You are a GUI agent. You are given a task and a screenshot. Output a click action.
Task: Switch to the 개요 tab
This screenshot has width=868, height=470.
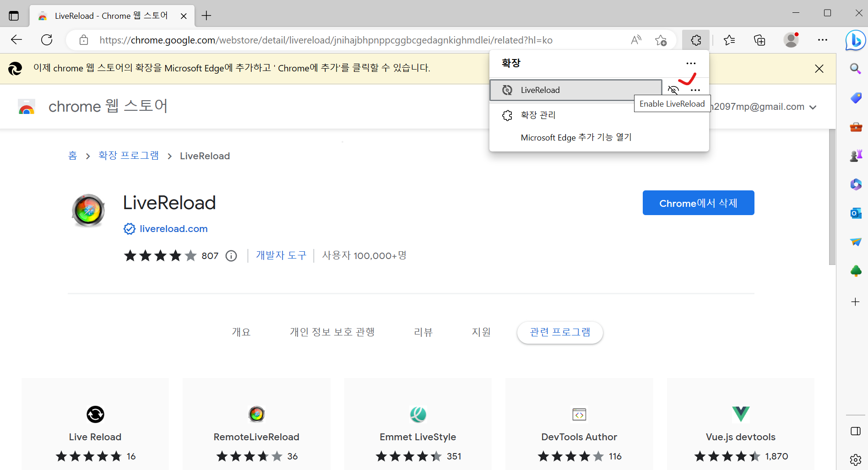[x=241, y=332]
